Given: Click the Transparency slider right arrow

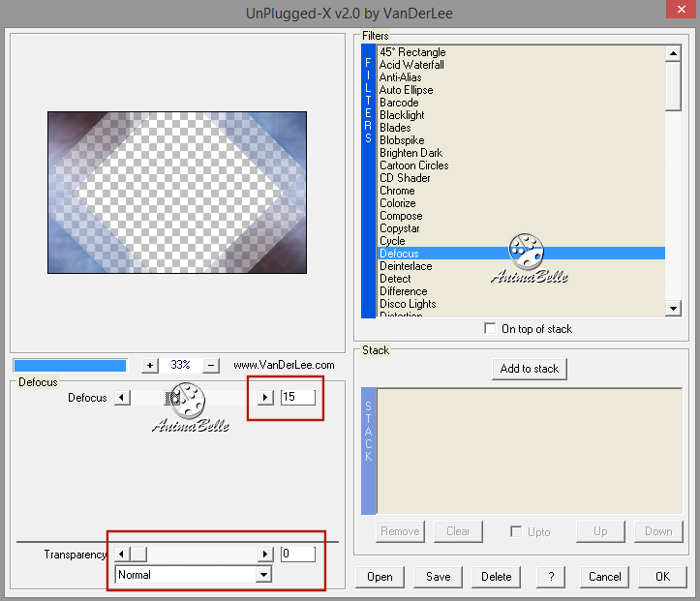Looking at the screenshot, I should pyautogui.click(x=265, y=555).
